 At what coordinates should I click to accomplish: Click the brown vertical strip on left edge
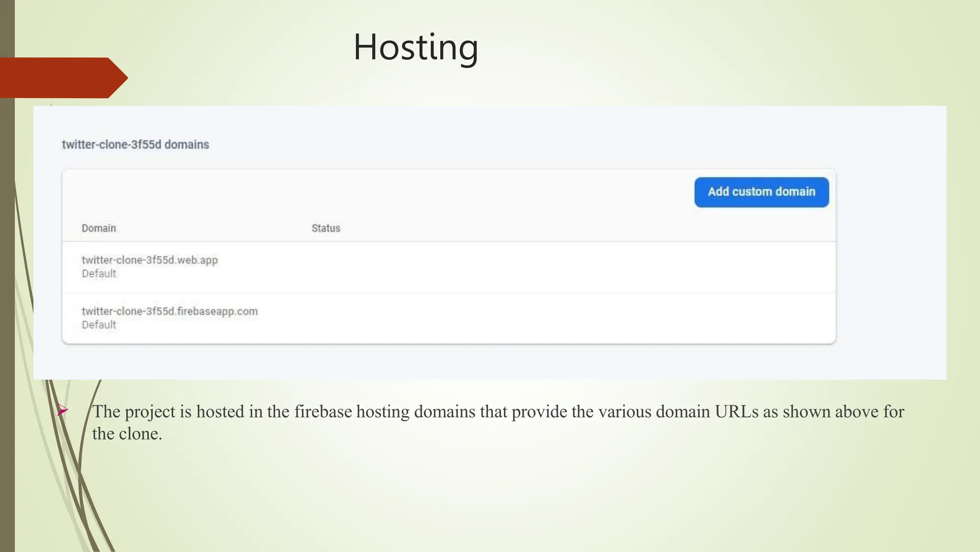(x=7, y=287)
